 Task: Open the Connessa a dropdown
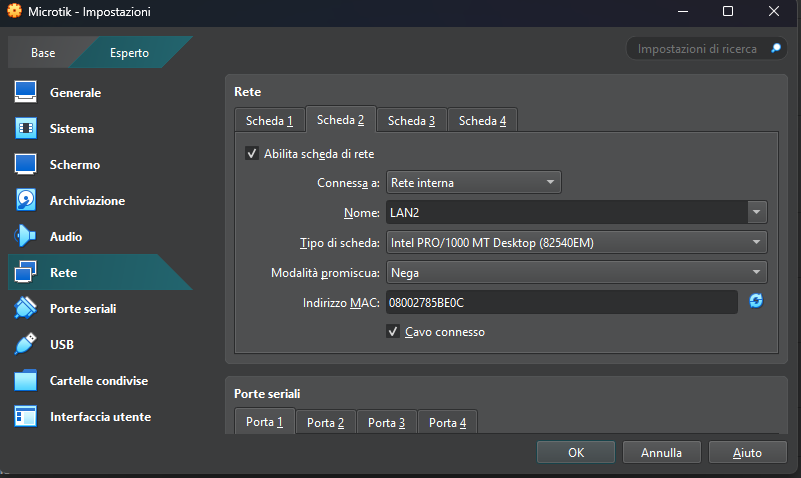click(474, 182)
